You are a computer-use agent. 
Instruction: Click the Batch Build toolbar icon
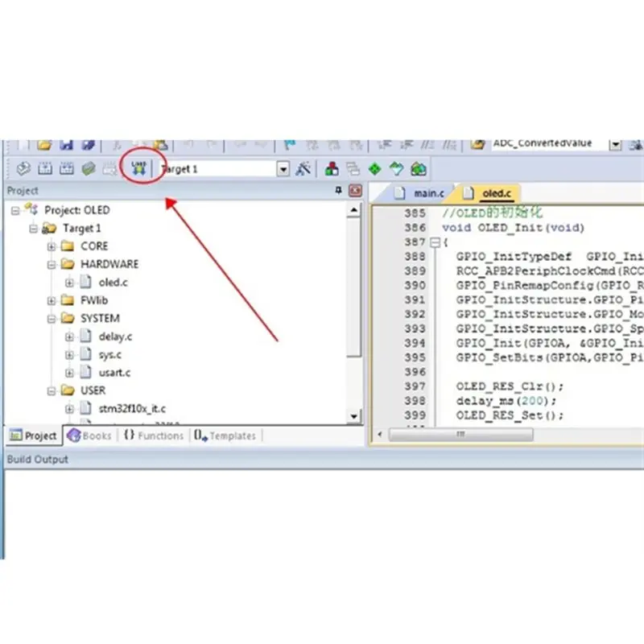coord(89,169)
